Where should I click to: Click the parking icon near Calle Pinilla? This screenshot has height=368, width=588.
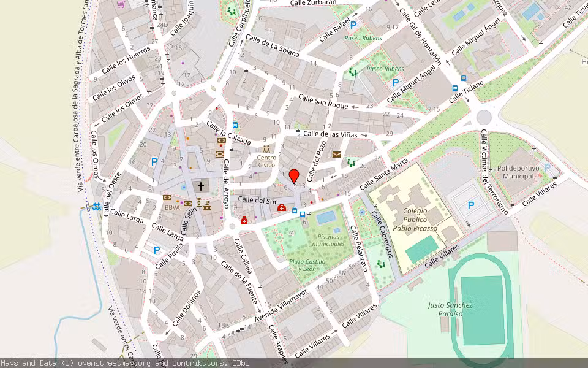[157, 250]
